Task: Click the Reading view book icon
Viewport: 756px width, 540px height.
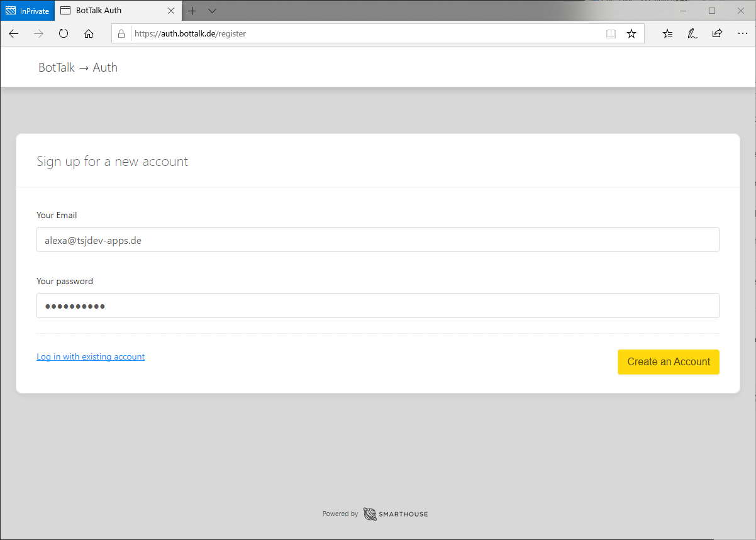Action: (611, 34)
